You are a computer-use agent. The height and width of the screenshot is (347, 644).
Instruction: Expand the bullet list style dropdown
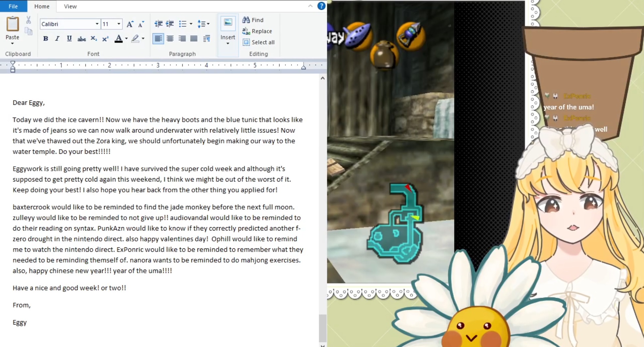[x=191, y=24]
